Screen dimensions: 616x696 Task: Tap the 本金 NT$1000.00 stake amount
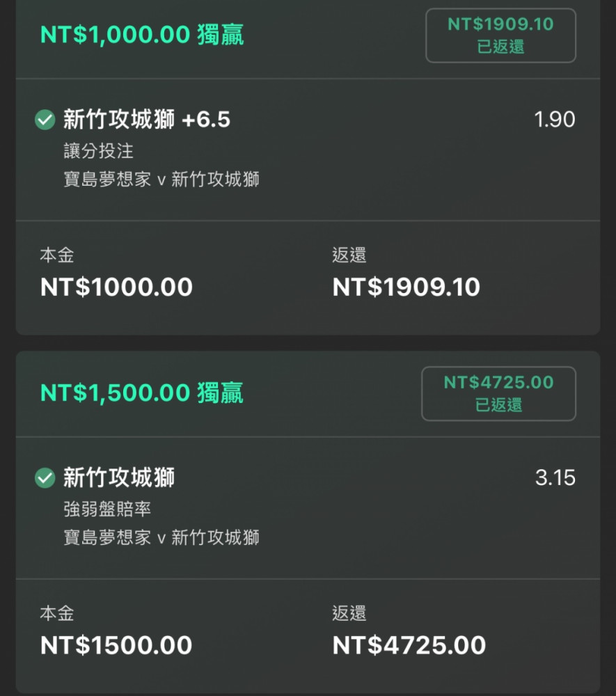(x=116, y=287)
